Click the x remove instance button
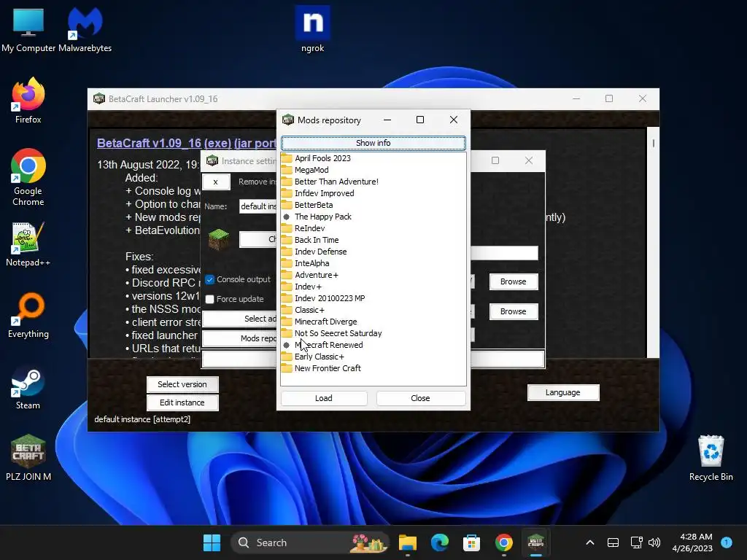Viewport: 747px width, 560px height. [216, 182]
